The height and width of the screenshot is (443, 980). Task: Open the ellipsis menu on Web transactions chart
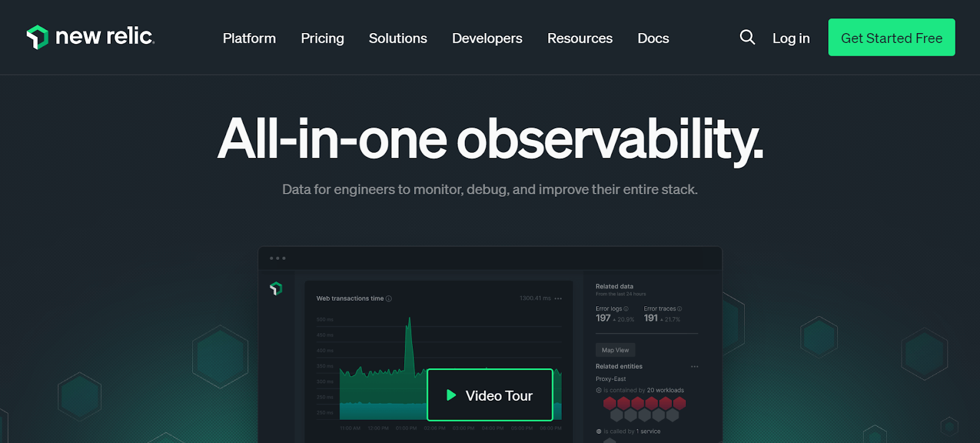tap(558, 298)
